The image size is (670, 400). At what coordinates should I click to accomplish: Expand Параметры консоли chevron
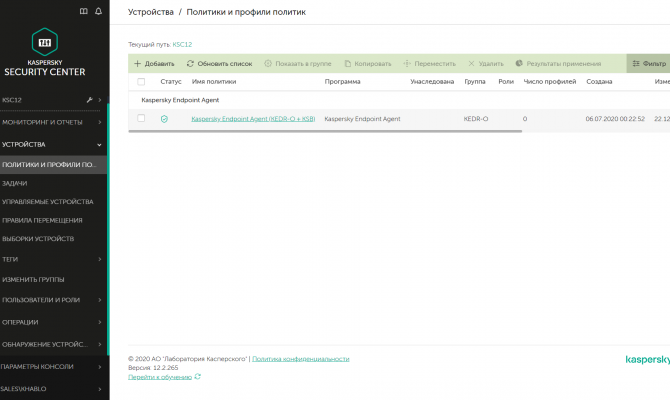click(100, 367)
